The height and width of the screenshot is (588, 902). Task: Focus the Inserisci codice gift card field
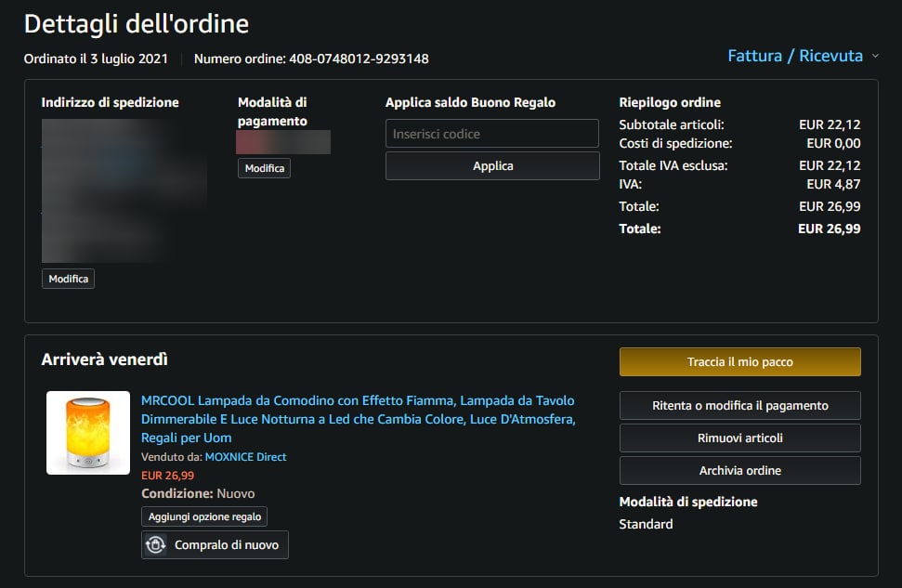491,134
